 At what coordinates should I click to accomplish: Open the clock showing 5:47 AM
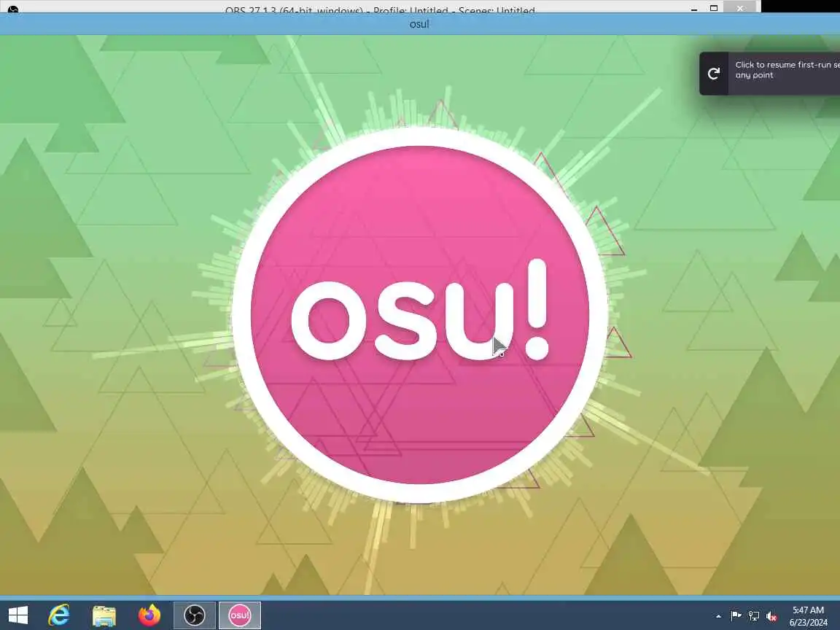(808, 616)
